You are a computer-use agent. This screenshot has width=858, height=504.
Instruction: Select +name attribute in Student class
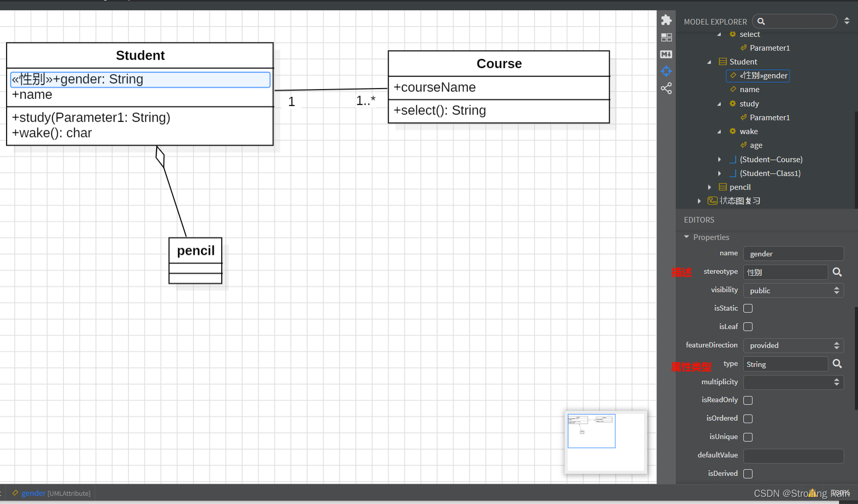pyautogui.click(x=32, y=95)
